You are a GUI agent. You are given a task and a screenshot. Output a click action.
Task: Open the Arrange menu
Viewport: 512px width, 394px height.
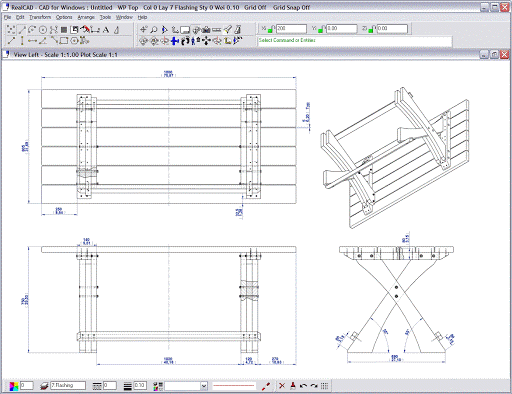86,17
